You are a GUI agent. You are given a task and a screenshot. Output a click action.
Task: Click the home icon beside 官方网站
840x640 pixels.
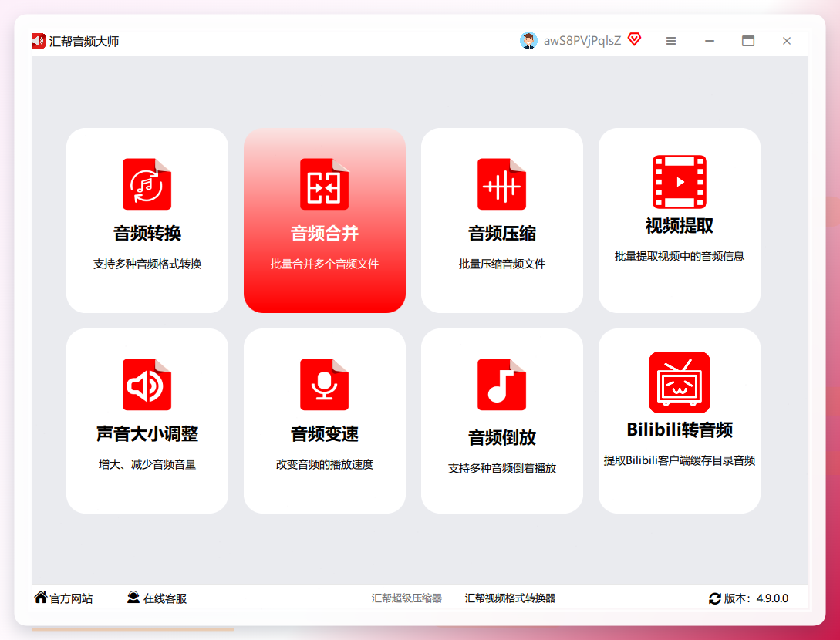pyautogui.click(x=41, y=597)
